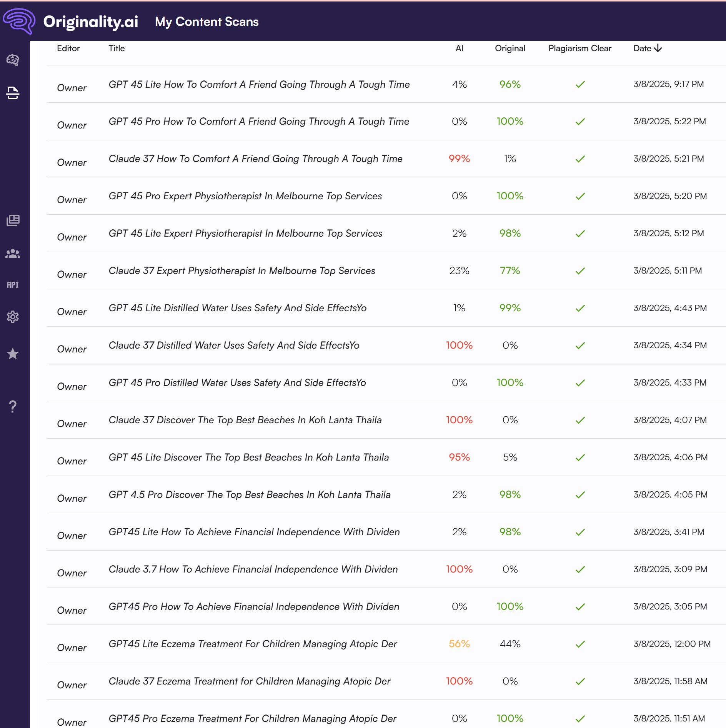Open Claude 37 How To Comfort A Friend scan
This screenshot has width=726, height=728.
[255, 159]
